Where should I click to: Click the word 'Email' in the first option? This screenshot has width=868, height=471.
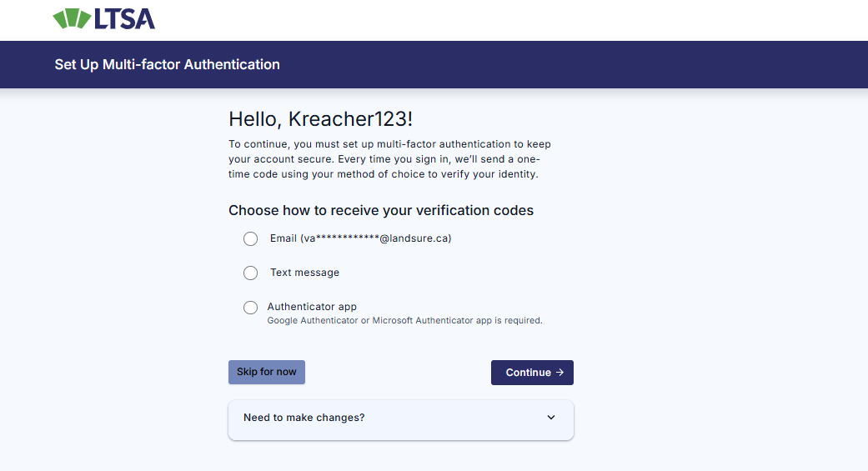click(283, 238)
